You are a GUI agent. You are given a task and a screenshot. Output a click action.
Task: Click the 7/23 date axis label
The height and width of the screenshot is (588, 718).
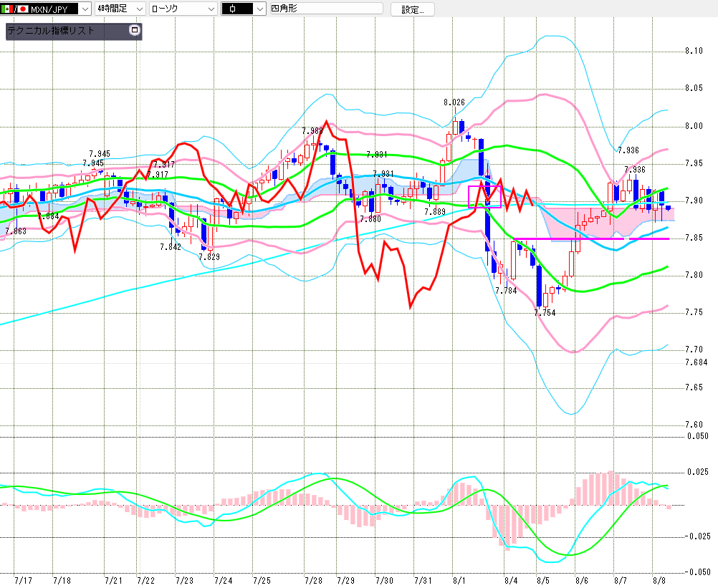point(185,581)
